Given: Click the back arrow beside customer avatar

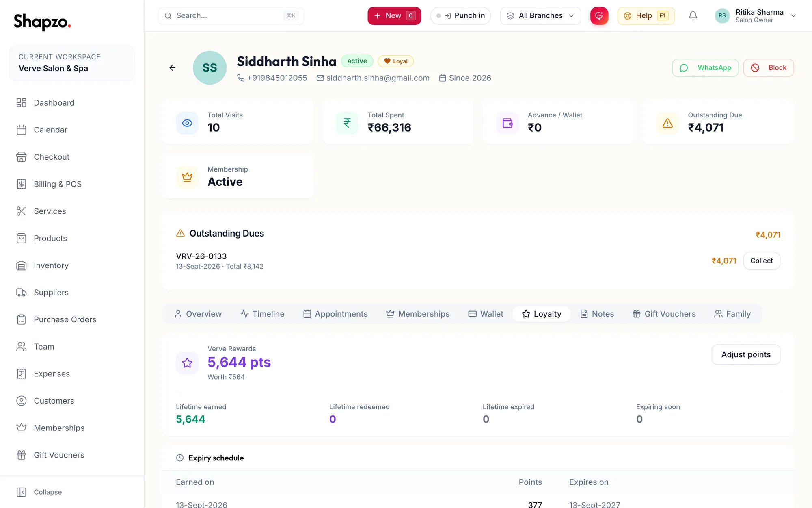Looking at the screenshot, I should (173, 68).
